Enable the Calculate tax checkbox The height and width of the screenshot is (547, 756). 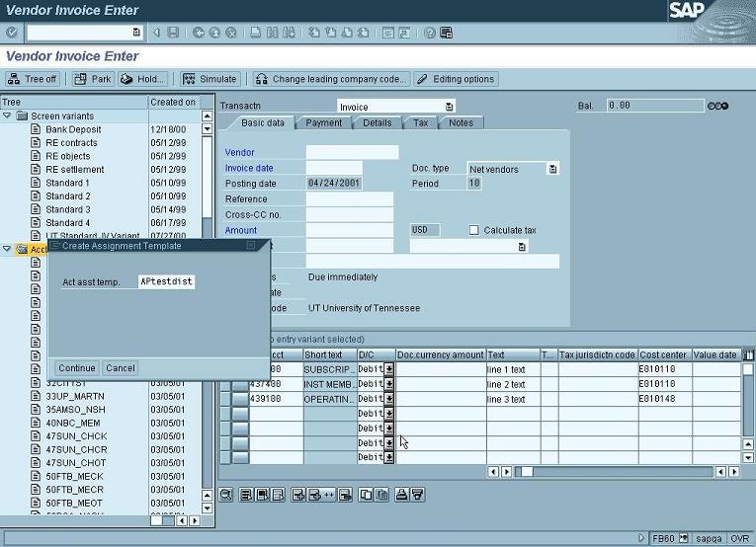473,230
